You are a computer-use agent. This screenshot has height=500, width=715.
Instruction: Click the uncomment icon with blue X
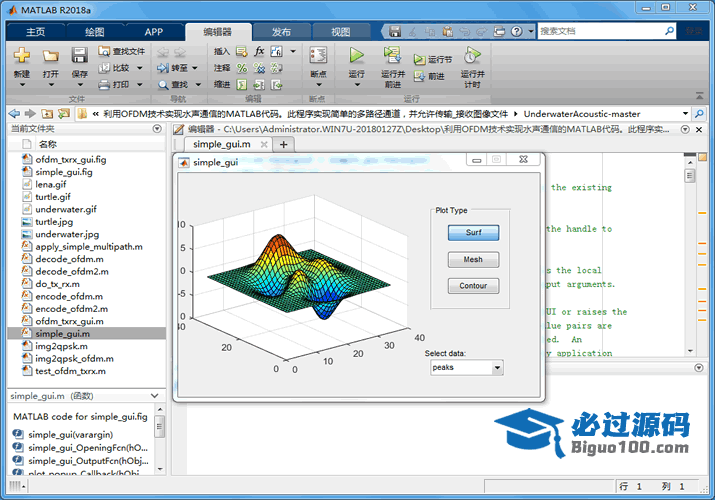point(259,68)
